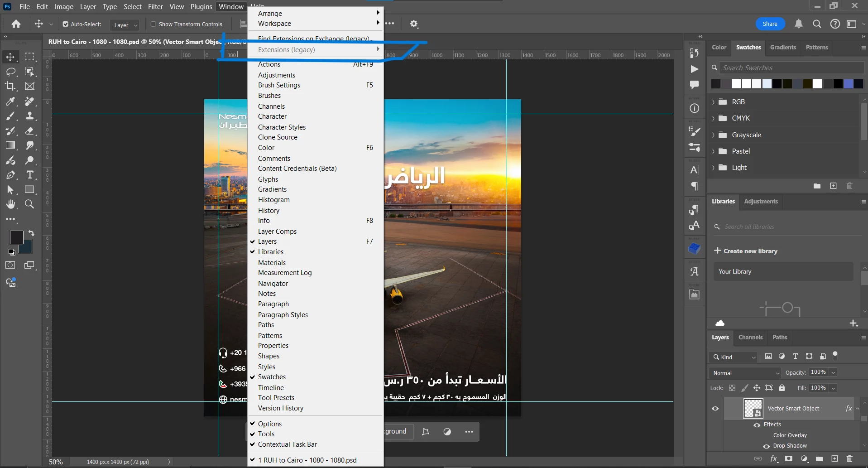868x468 pixels.
Task: Select the Path Selection tool
Action: pos(10,189)
